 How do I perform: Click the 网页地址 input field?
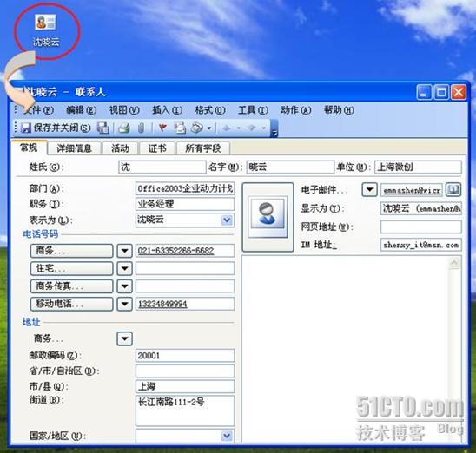(420, 226)
